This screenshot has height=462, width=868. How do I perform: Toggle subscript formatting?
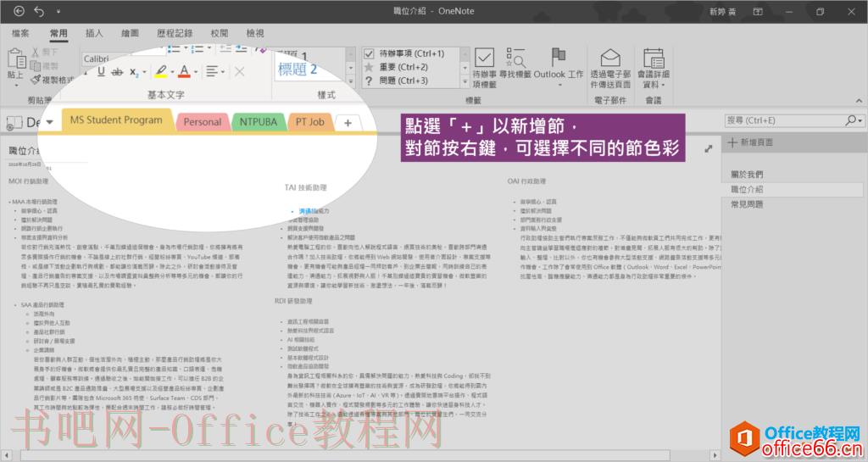pos(133,72)
